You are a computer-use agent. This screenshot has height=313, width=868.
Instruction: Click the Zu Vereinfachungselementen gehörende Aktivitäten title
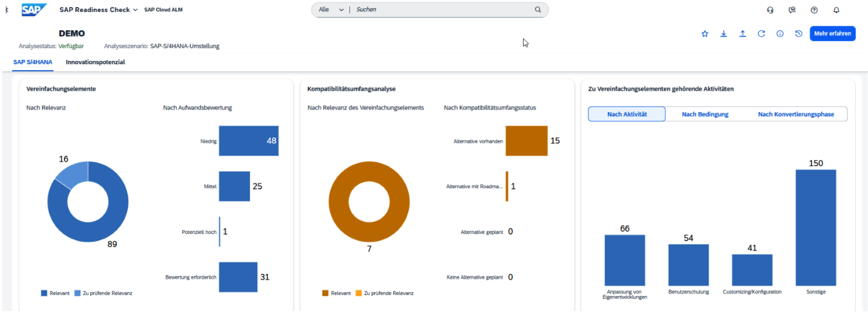(x=661, y=89)
